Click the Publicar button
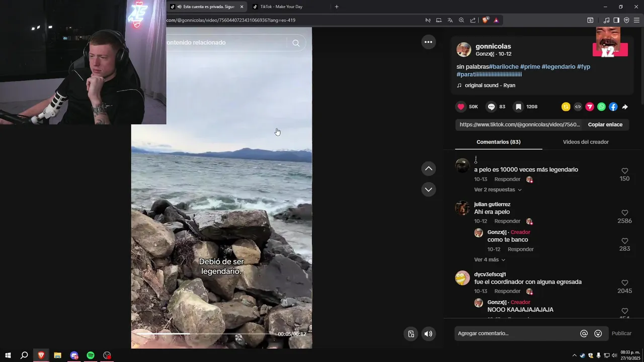 coord(621,333)
